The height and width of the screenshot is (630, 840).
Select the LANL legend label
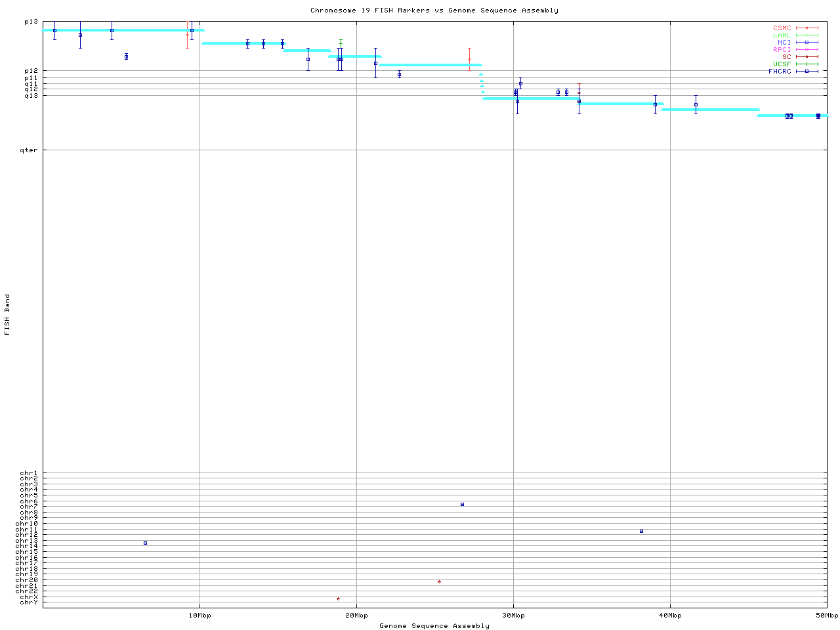782,35
